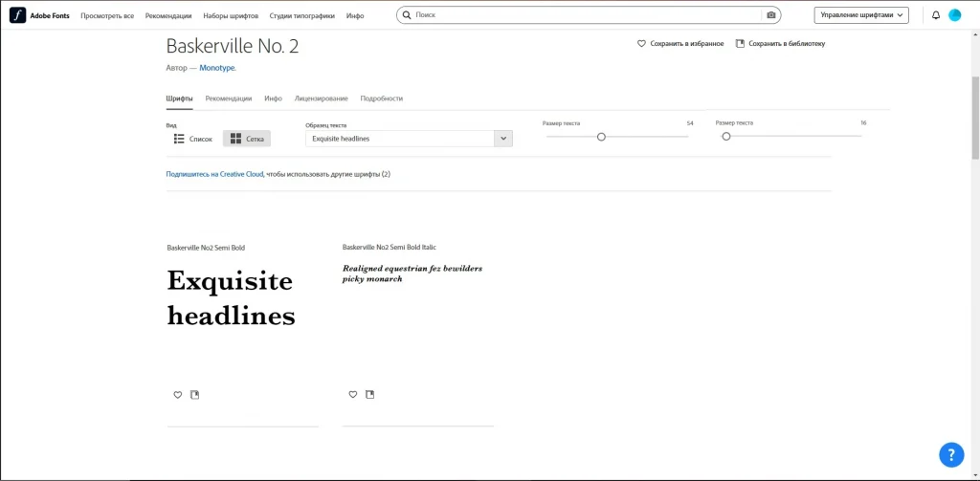Screen dimensions: 980x481
Task: Open the Образец текста dropdown arrow
Action: click(x=503, y=139)
